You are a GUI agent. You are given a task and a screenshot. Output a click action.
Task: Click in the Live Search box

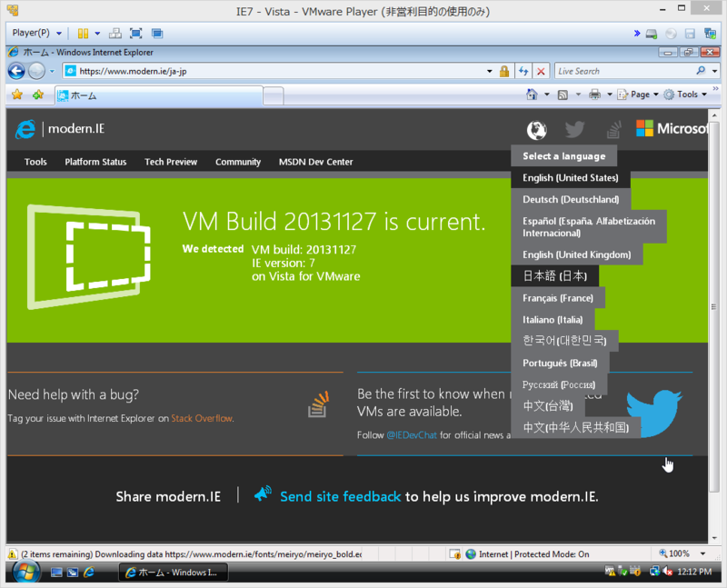tap(623, 71)
